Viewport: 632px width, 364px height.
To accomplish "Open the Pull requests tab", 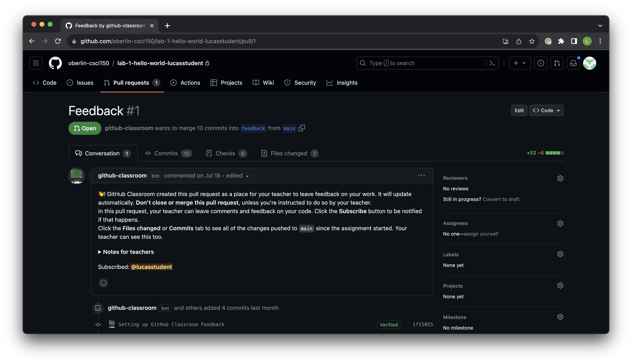I will pos(132,82).
